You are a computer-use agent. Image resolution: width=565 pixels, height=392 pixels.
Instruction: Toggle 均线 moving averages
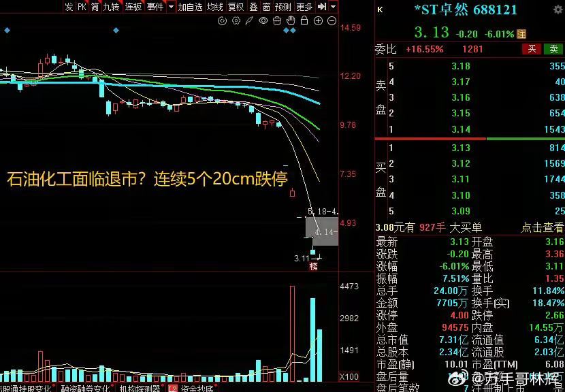[215, 7]
